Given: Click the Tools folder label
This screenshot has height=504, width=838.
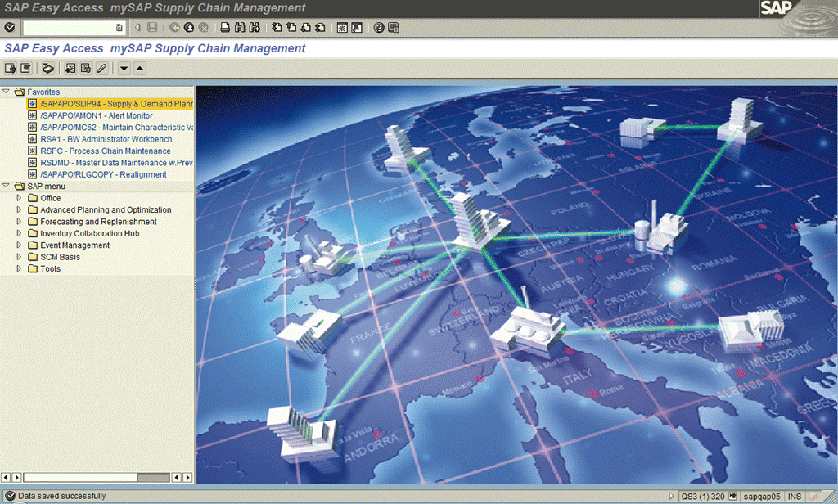Looking at the screenshot, I should click(x=50, y=268).
